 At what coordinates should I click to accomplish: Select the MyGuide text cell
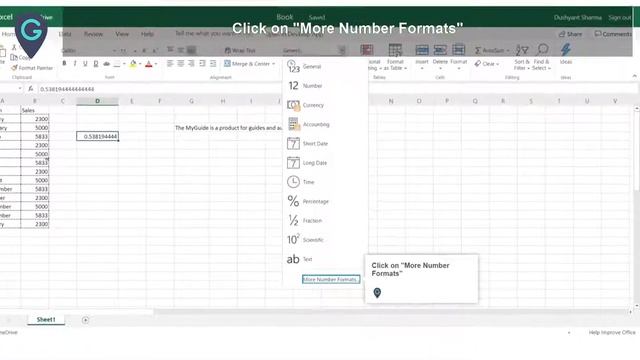coord(229,128)
